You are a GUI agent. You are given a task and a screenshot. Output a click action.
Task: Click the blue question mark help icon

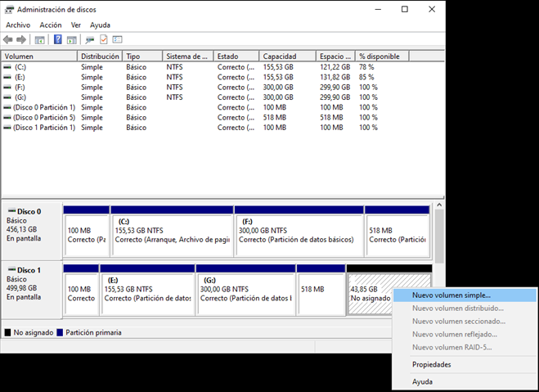[58, 39]
